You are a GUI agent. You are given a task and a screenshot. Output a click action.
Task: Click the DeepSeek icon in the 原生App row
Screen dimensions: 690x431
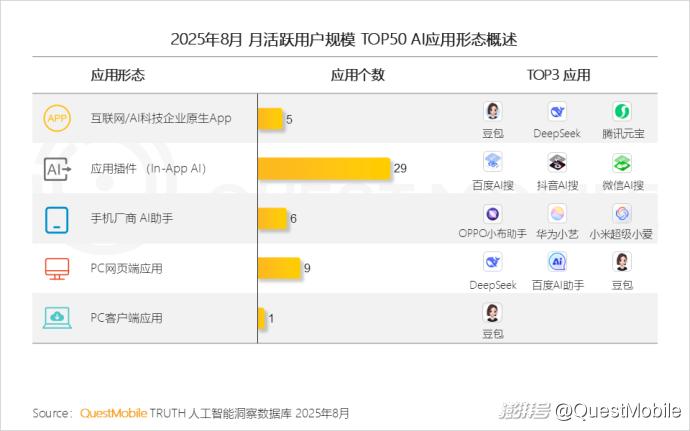click(557, 112)
